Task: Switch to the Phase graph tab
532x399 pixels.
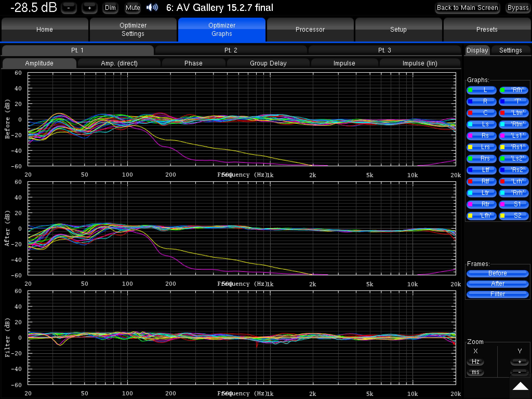Action: pyautogui.click(x=194, y=63)
